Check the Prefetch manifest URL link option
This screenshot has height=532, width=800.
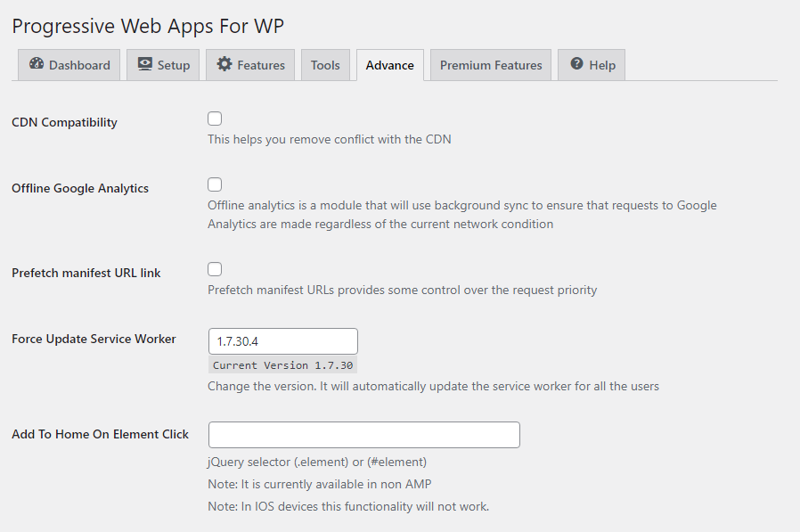point(214,268)
